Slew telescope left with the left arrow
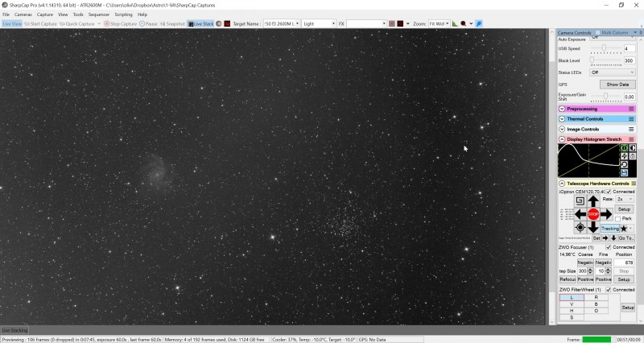The image size is (644, 343). (x=580, y=214)
